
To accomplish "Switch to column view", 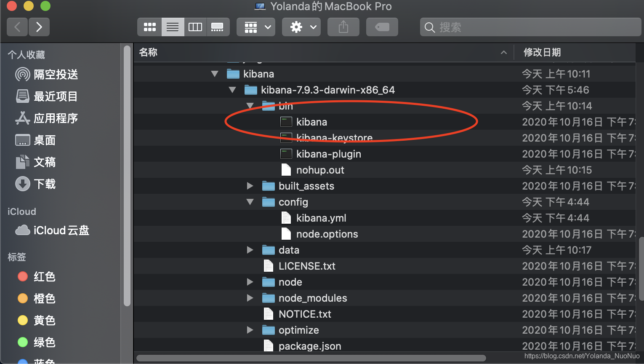I will pos(195,27).
